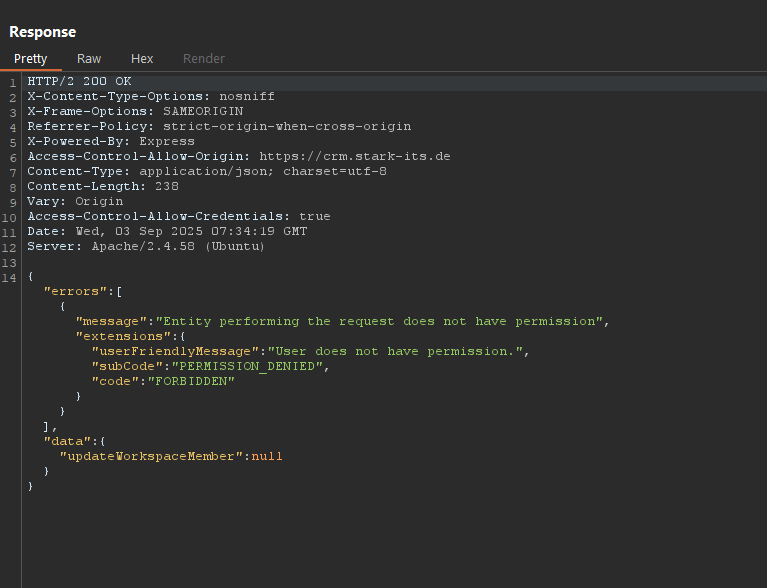
Task: Click the "code" JSON key
Action: click(115, 381)
